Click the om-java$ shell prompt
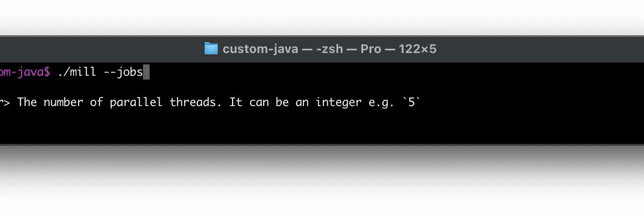 pos(25,72)
